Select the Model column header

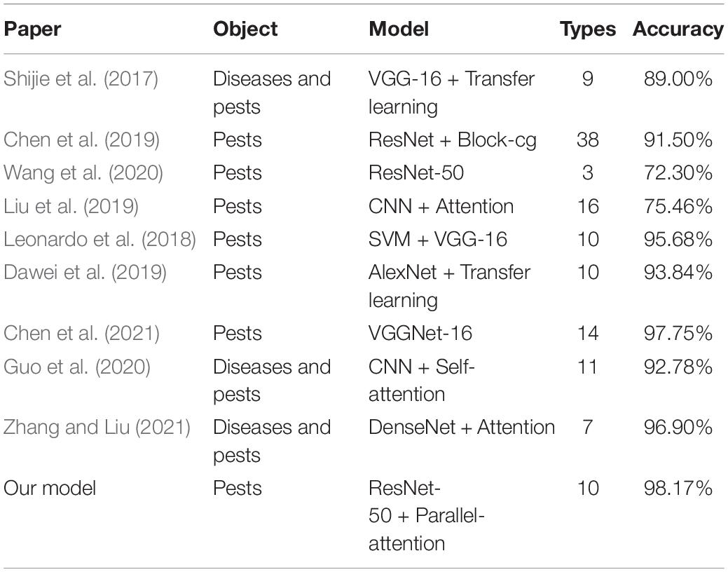[399, 29]
